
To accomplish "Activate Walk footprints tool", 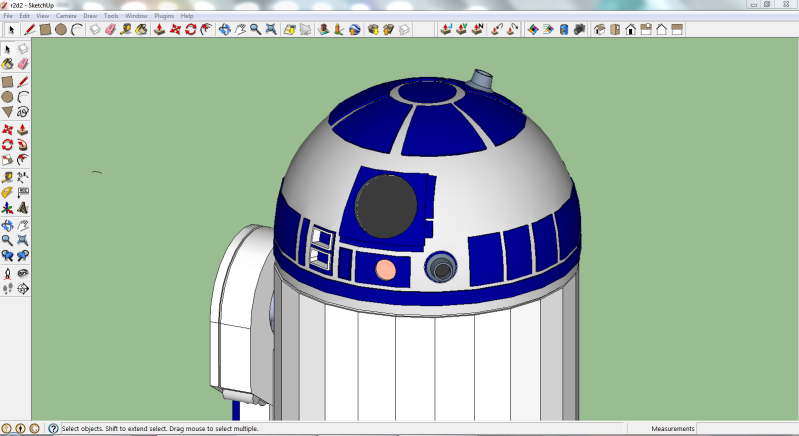I will (x=7, y=289).
